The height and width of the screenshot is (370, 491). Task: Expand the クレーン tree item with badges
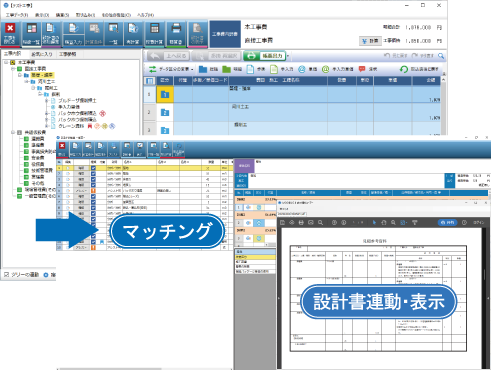[47, 126]
